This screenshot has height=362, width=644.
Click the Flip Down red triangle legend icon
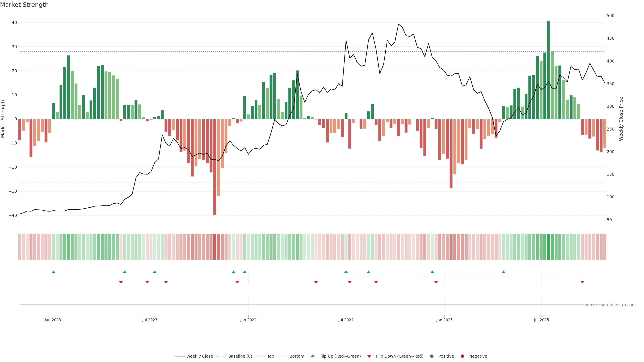pos(369,356)
